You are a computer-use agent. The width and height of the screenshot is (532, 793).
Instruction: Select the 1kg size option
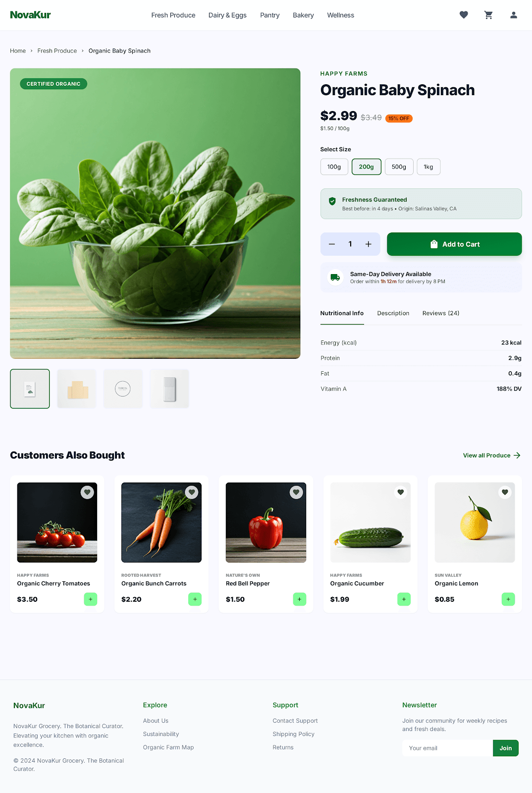coord(428,167)
